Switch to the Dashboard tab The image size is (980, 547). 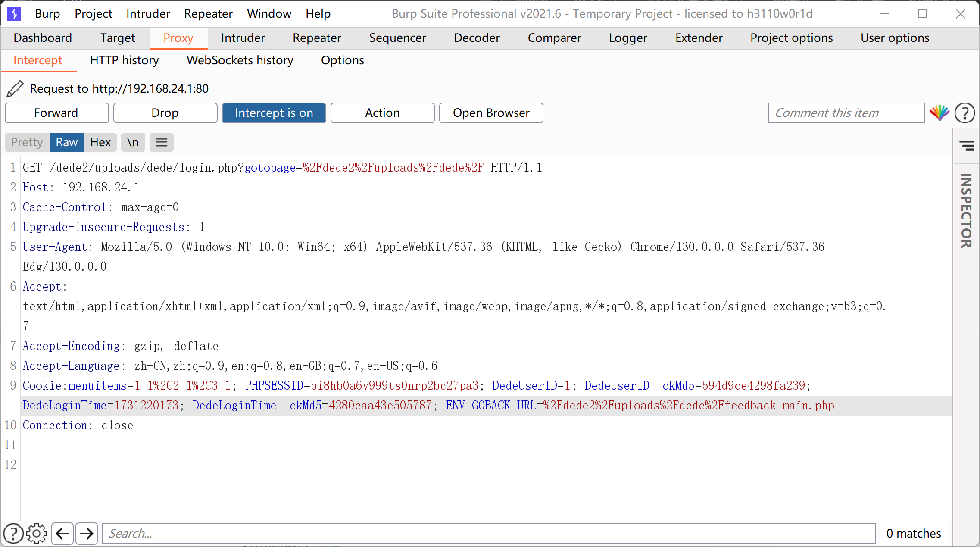pos(43,38)
